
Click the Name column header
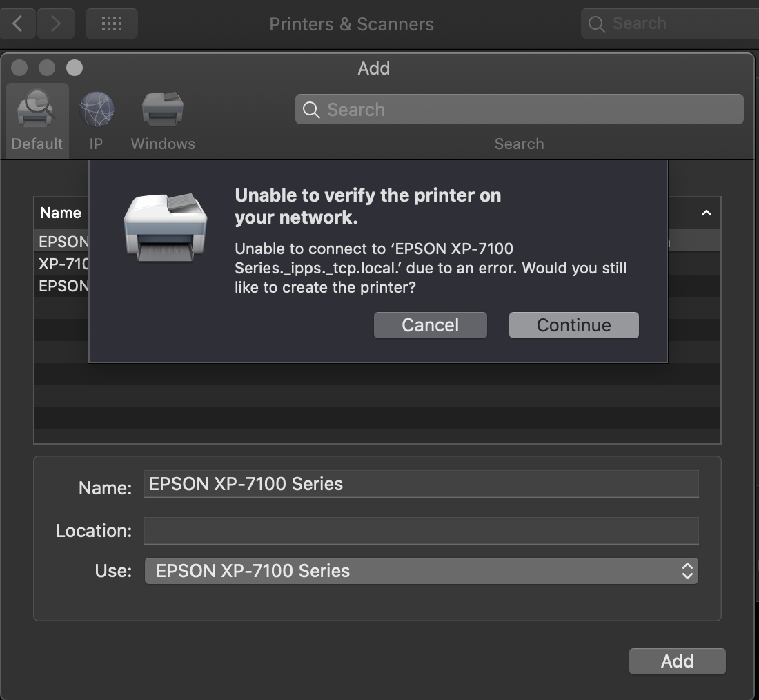(x=61, y=213)
